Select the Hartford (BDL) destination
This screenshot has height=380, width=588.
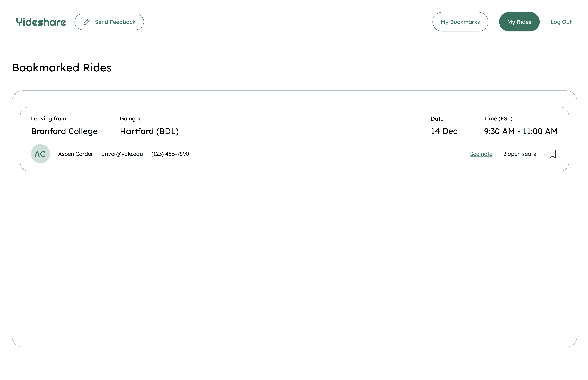(x=149, y=131)
